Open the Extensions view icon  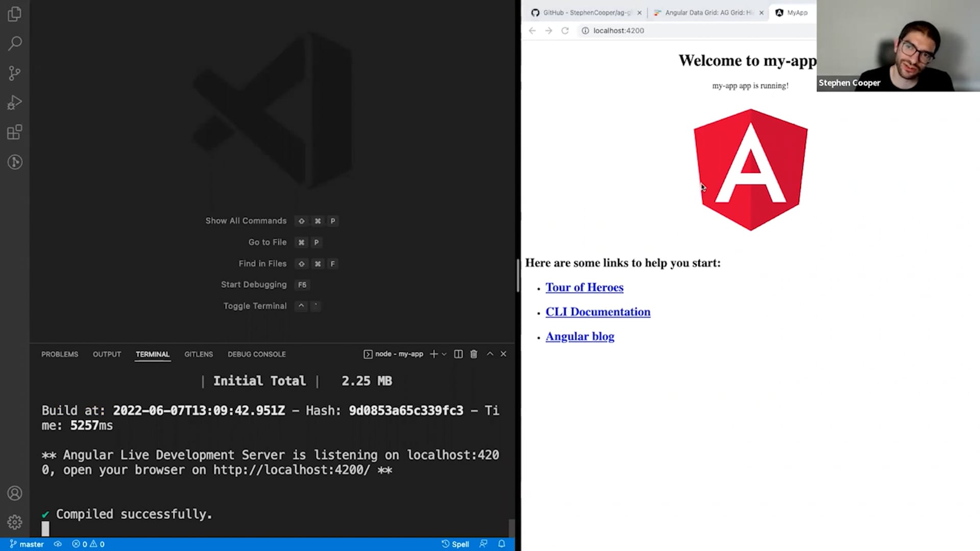pos(14,133)
